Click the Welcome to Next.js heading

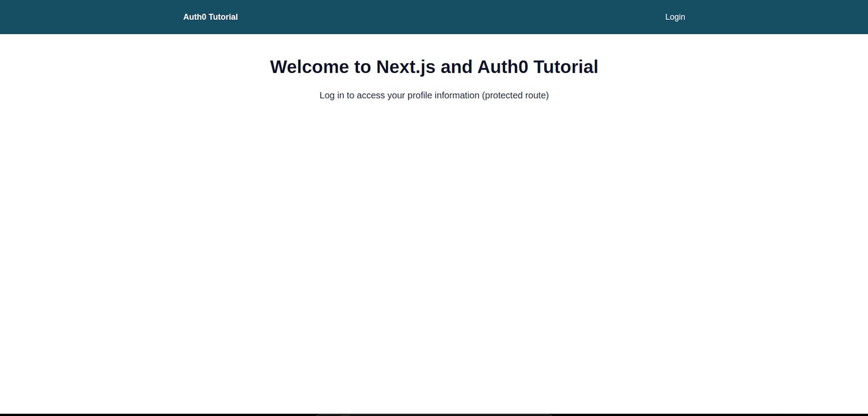434,66
